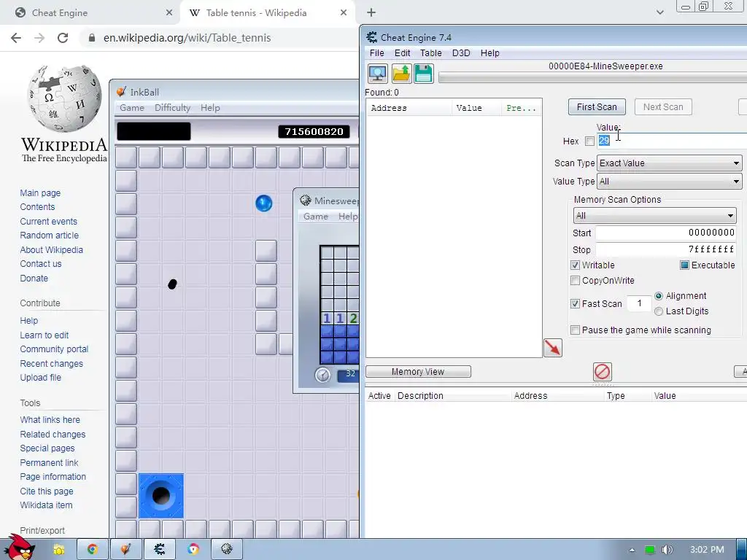Click the InkBall window title icon
747x560 pixels.
coord(122,91)
